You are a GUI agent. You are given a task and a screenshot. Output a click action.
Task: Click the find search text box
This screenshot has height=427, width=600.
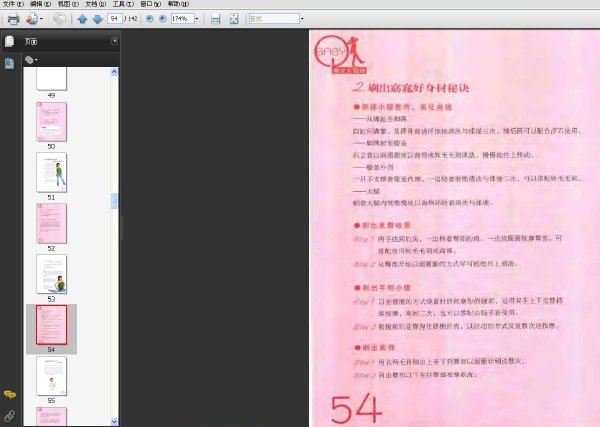[x=274, y=18]
